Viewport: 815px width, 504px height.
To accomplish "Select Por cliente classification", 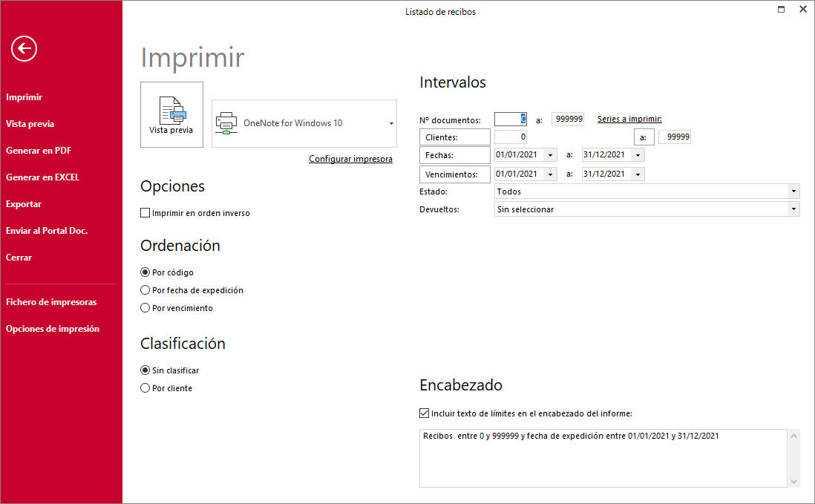I will tap(145, 388).
